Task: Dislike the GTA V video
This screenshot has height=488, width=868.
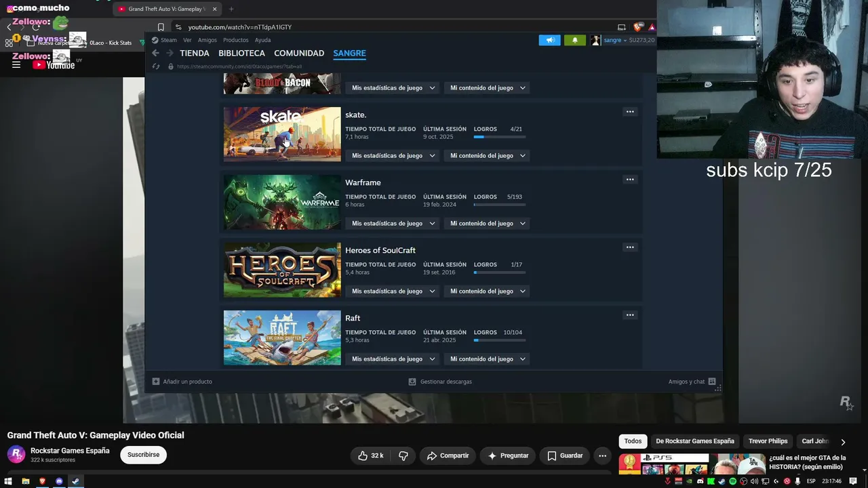Action: click(x=403, y=455)
